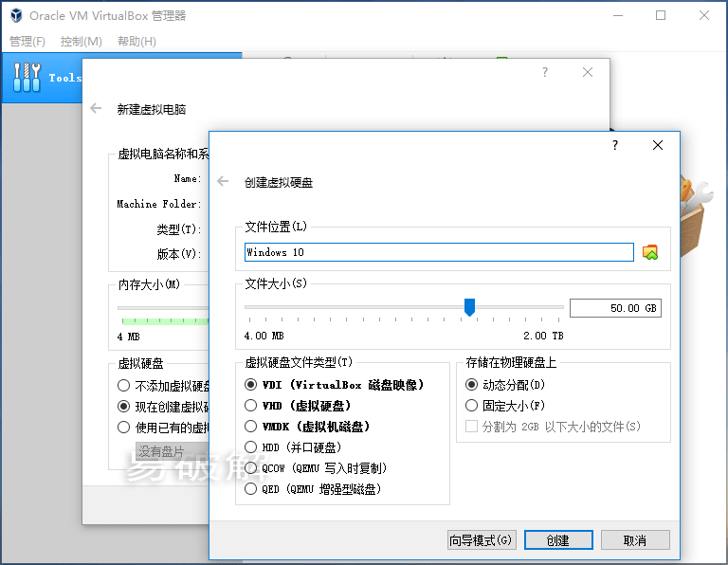Click the 4.00 MB minimum size label
The image size is (728, 565).
[x=264, y=336]
